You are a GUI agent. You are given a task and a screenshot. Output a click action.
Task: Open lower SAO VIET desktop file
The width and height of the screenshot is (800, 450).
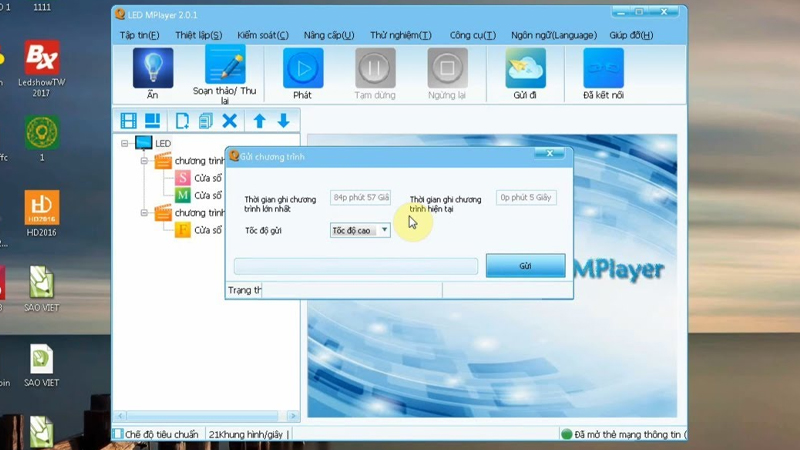click(x=42, y=365)
